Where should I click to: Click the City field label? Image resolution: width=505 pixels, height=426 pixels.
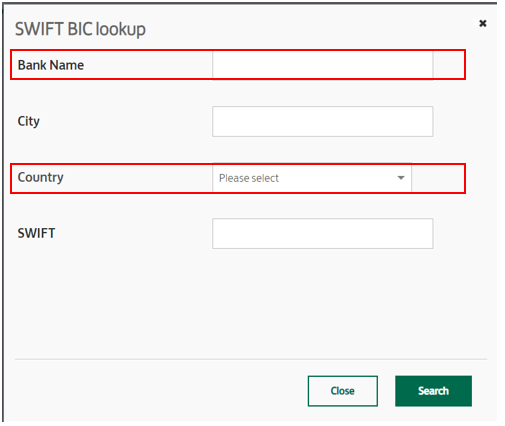[28, 121]
